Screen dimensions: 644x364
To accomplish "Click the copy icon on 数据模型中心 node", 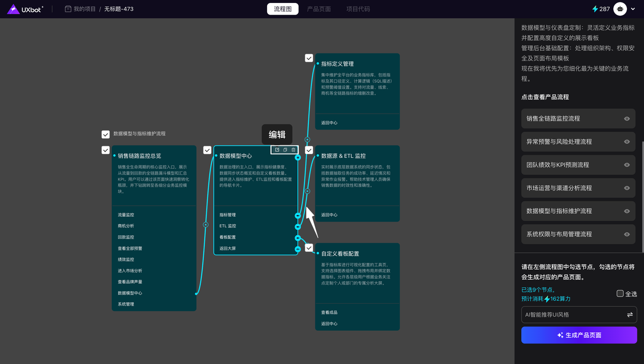I will pos(285,150).
